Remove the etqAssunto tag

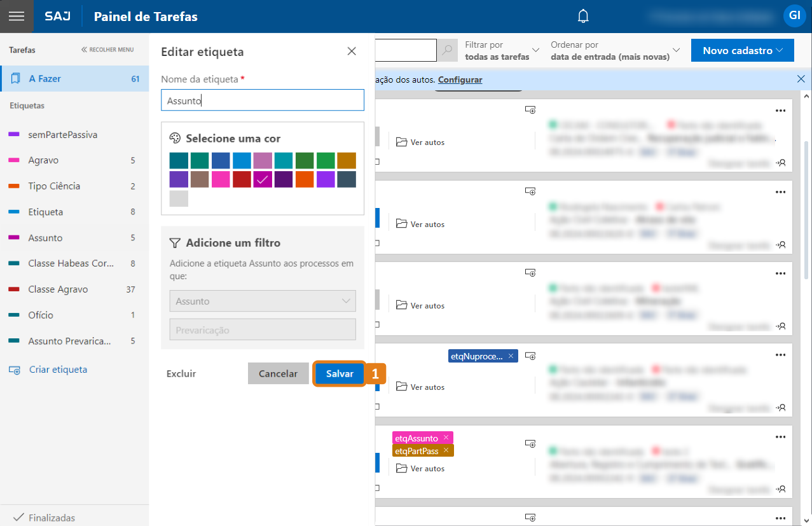(446, 438)
